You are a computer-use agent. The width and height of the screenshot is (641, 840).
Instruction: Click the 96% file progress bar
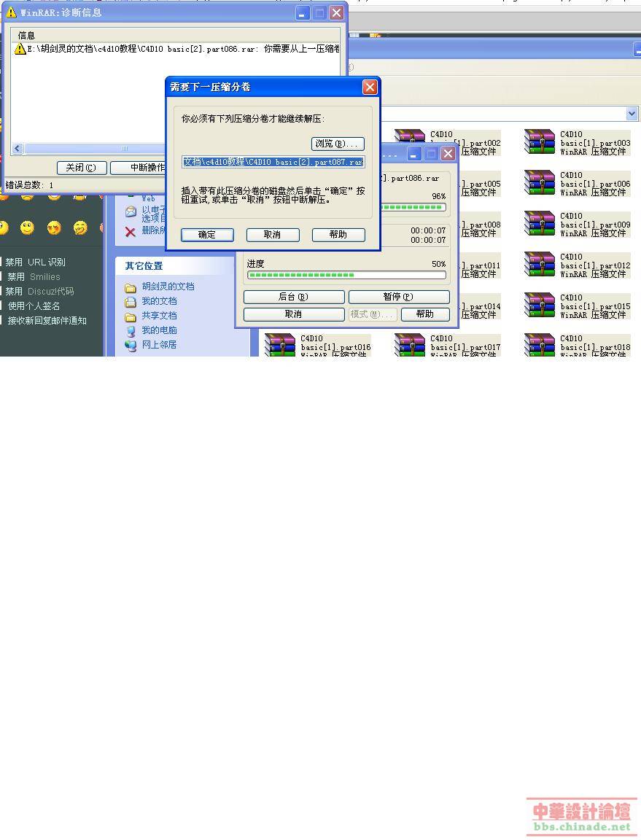coord(413,207)
